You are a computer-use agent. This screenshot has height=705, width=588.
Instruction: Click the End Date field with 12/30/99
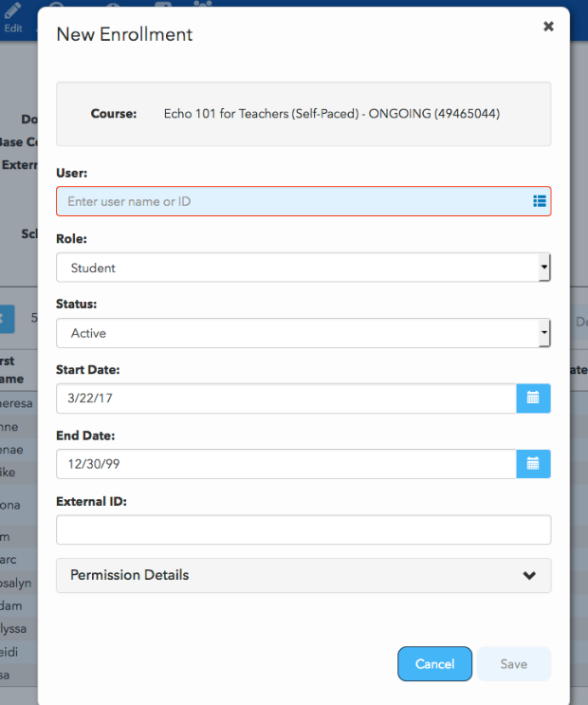click(x=286, y=464)
